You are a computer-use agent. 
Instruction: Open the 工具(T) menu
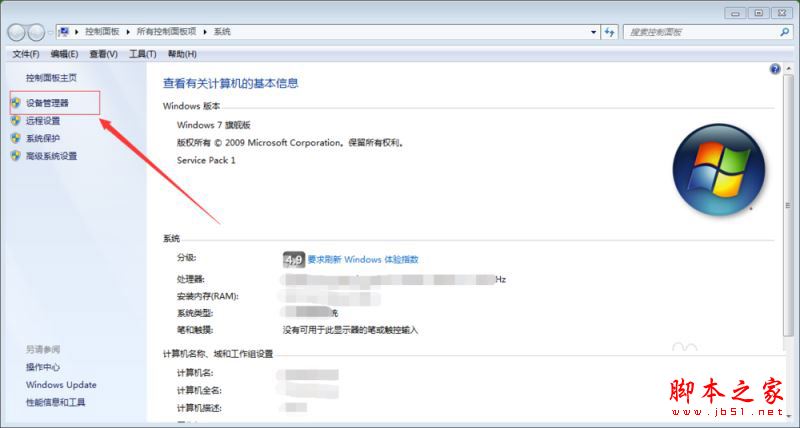pyautogui.click(x=143, y=54)
